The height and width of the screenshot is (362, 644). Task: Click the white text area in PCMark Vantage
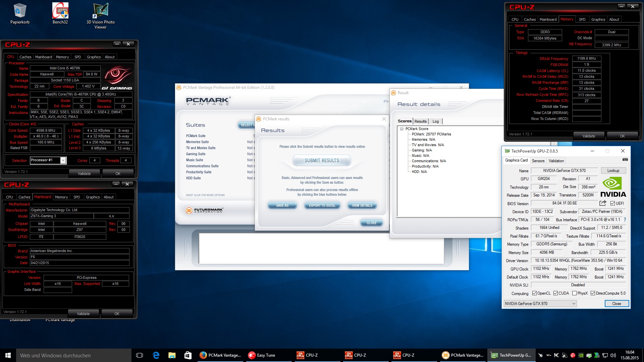tap(321, 248)
